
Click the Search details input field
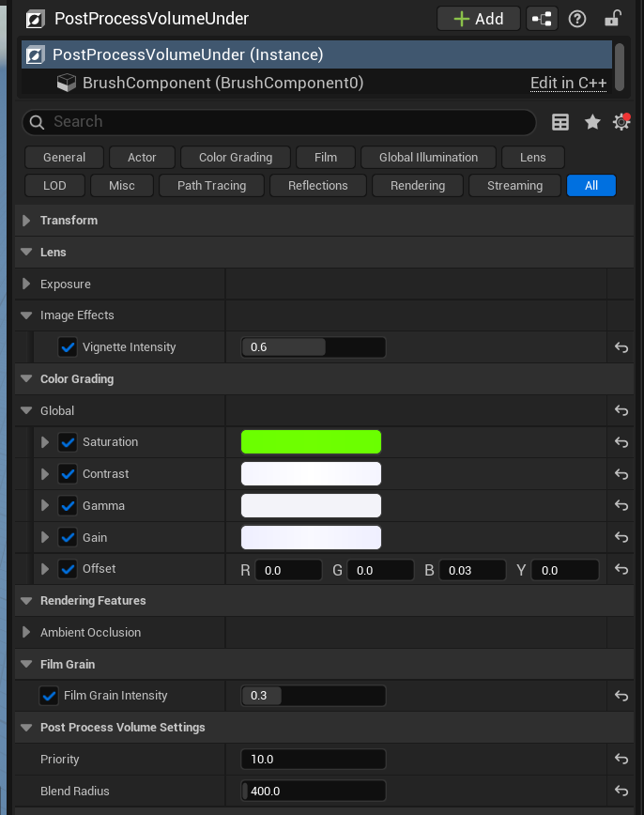click(279, 122)
